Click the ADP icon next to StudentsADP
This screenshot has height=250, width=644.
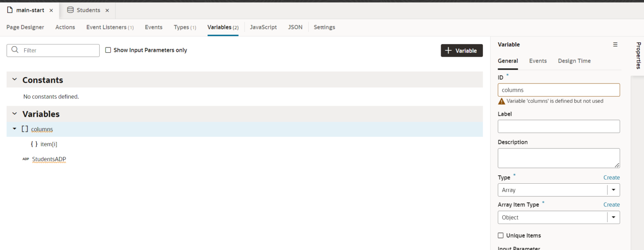[x=26, y=159]
